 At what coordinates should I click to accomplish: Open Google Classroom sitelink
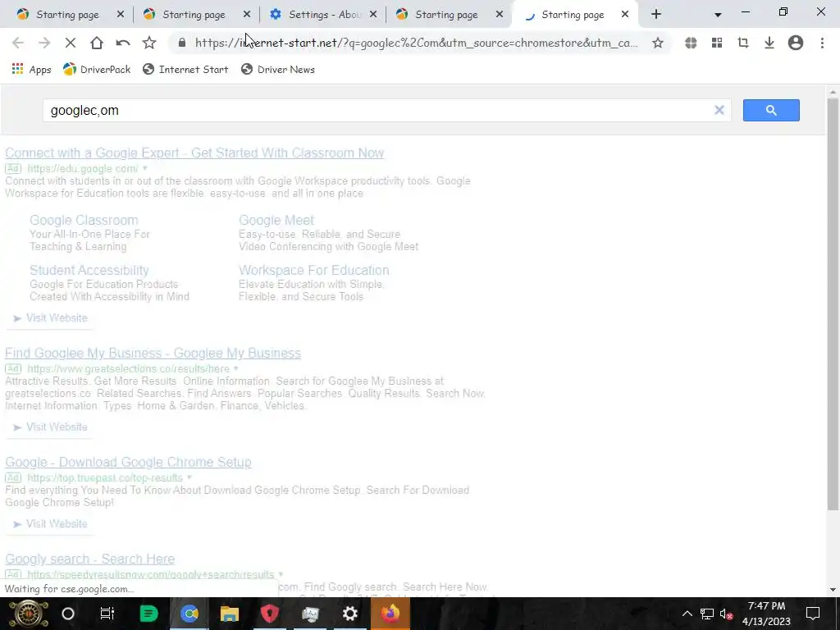(84, 220)
